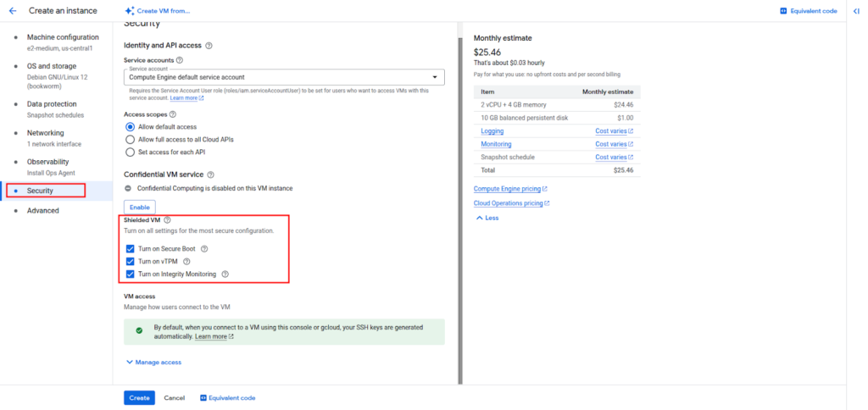Viewport: 868px width, 410px height.
Task: Click the Equivalent code icon in top bar
Action: tap(783, 10)
